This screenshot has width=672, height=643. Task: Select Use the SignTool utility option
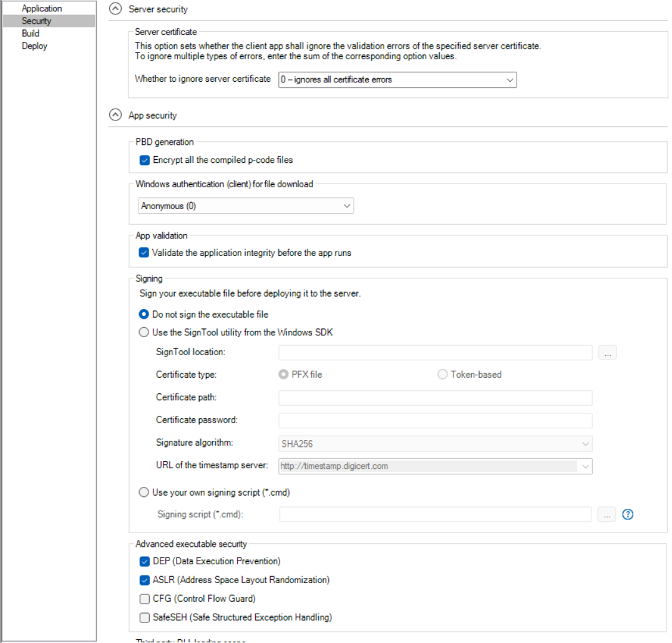pyautogui.click(x=144, y=333)
